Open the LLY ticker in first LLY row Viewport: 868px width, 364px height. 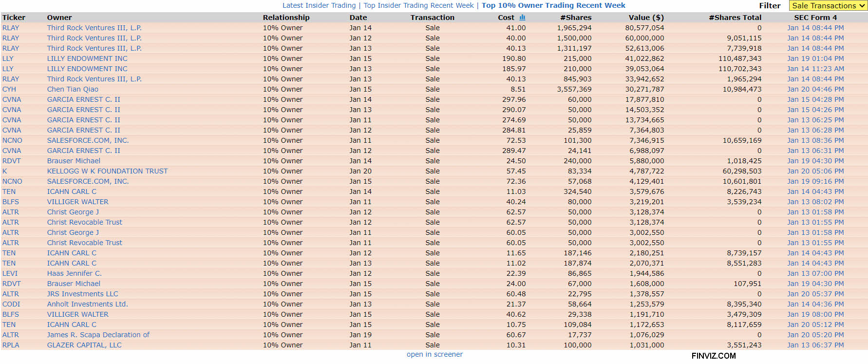(x=8, y=58)
